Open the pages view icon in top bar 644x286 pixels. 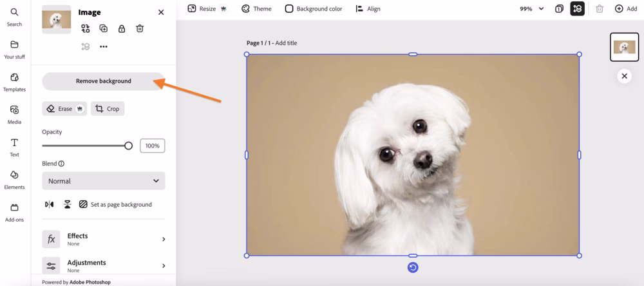[x=559, y=9]
